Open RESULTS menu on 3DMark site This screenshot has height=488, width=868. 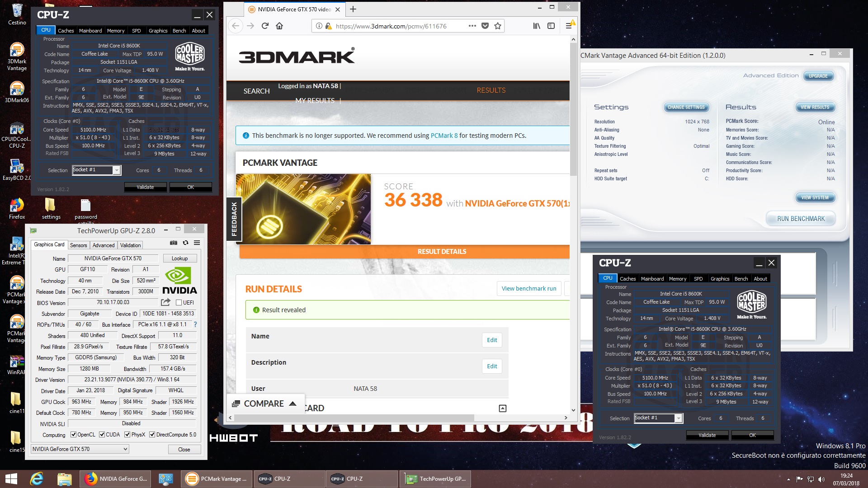point(491,90)
